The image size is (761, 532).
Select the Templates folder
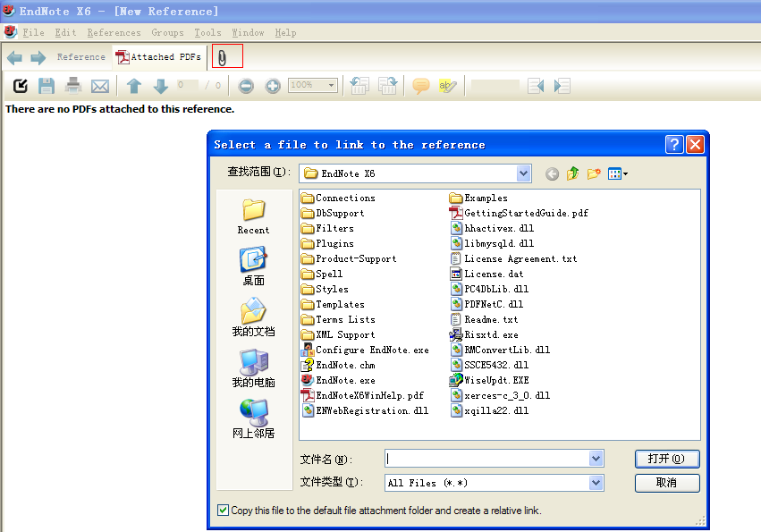coord(333,304)
